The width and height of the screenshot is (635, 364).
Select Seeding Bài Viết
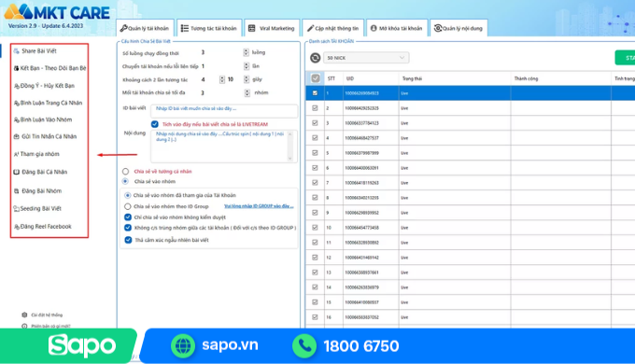point(37,209)
